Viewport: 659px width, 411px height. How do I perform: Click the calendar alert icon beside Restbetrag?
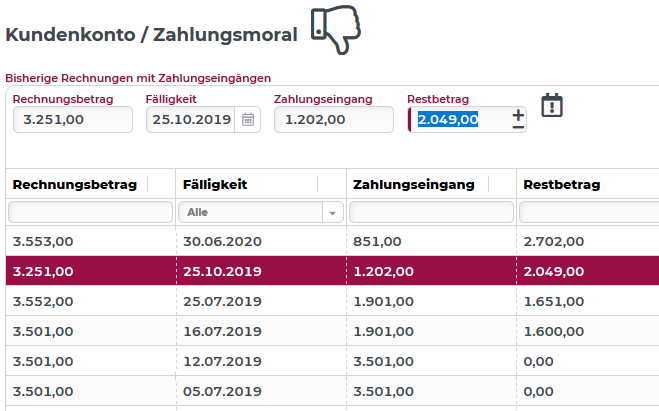[x=553, y=105]
